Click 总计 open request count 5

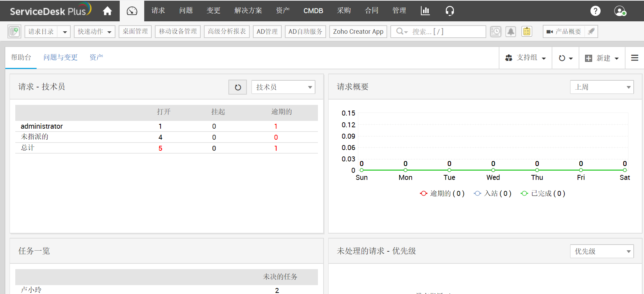click(161, 148)
